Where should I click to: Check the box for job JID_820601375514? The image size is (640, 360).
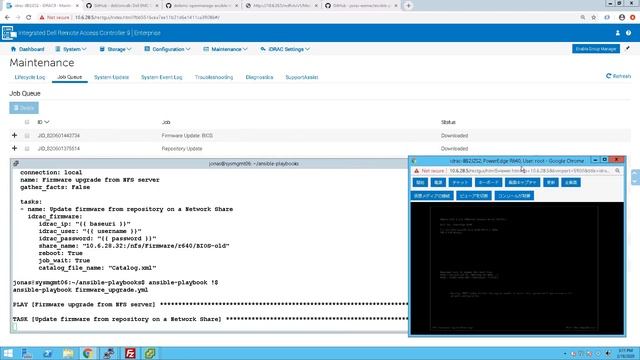click(27, 149)
